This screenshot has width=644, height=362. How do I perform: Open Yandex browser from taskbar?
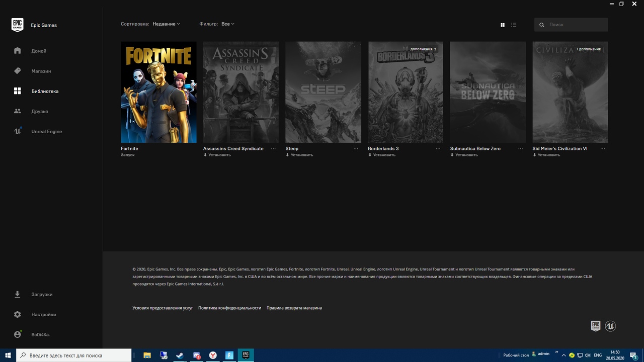click(x=213, y=355)
